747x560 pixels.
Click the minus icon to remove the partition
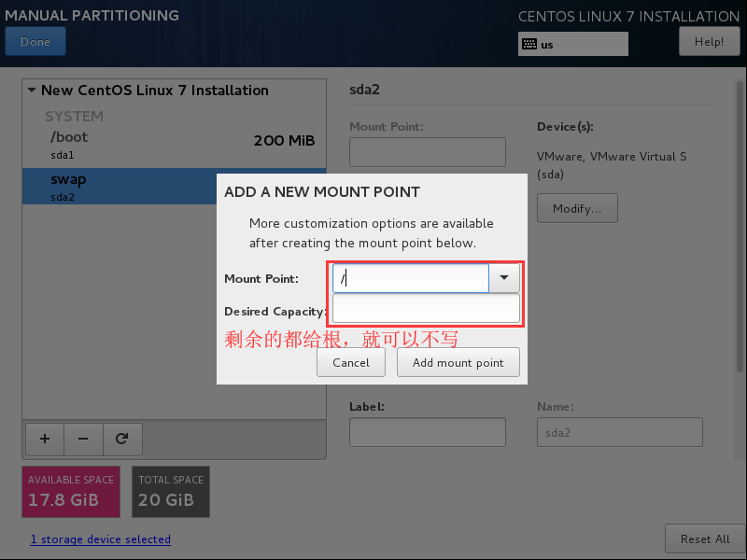pos(83,439)
